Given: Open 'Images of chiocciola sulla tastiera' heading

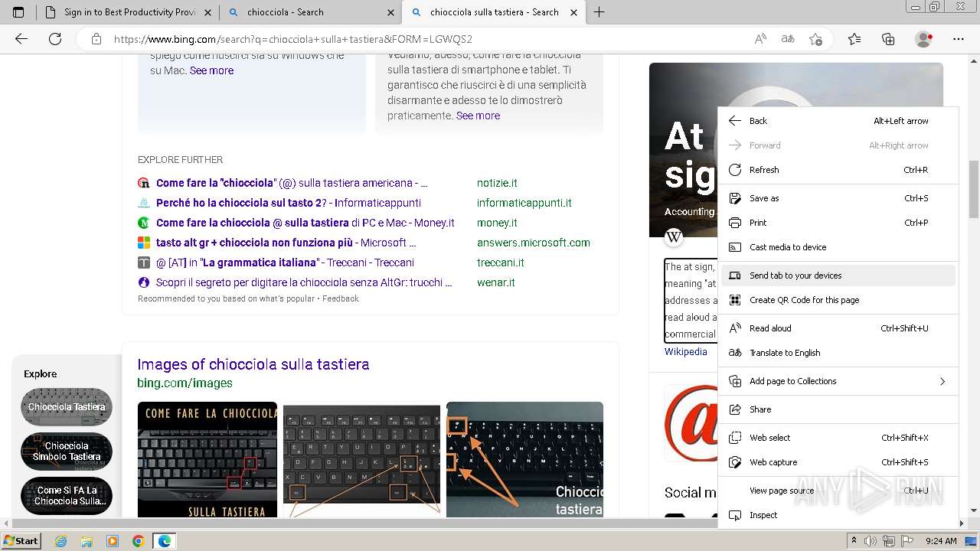Looking at the screenshot, I should tap(253, 364).
